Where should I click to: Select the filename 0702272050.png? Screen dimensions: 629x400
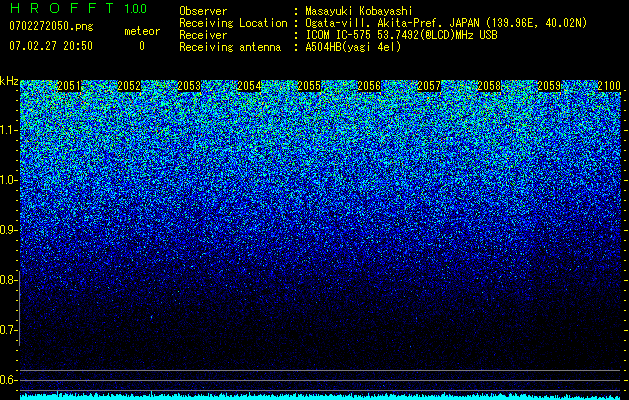point(51,26)
